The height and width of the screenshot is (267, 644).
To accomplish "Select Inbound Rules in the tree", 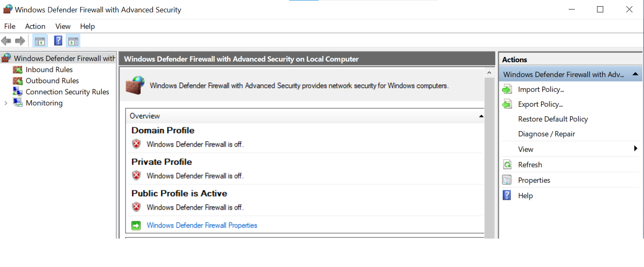I will click(x=49, y=70).
